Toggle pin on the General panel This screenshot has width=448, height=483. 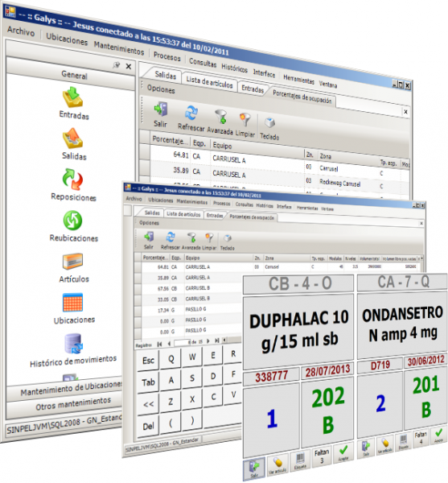[x=117, y=65]
